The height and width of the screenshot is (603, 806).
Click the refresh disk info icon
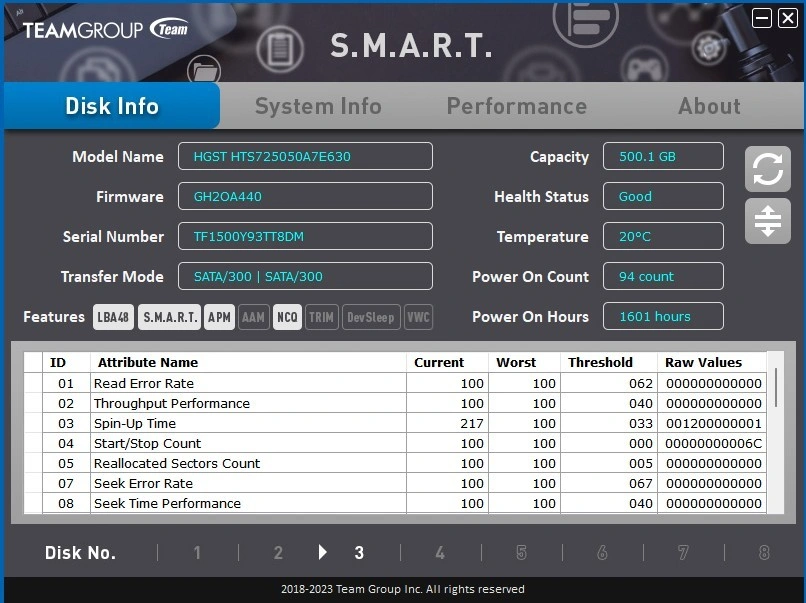coord(767,169)
